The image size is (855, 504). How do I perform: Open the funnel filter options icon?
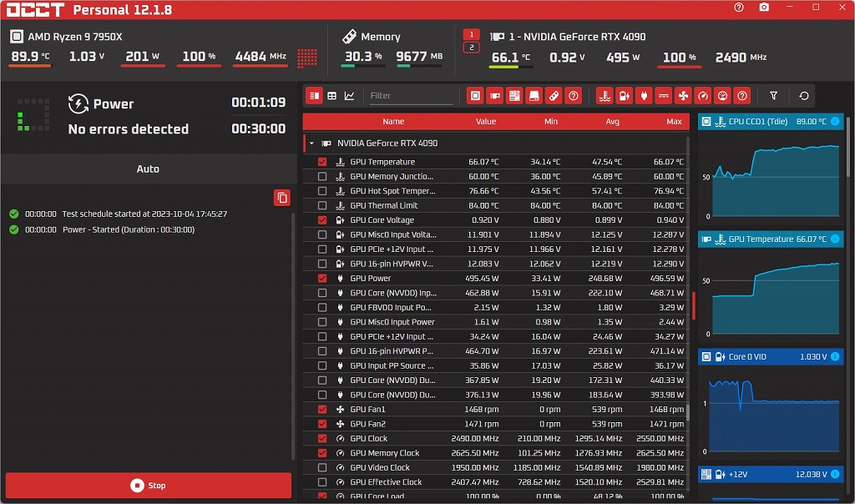coord(773,96)
